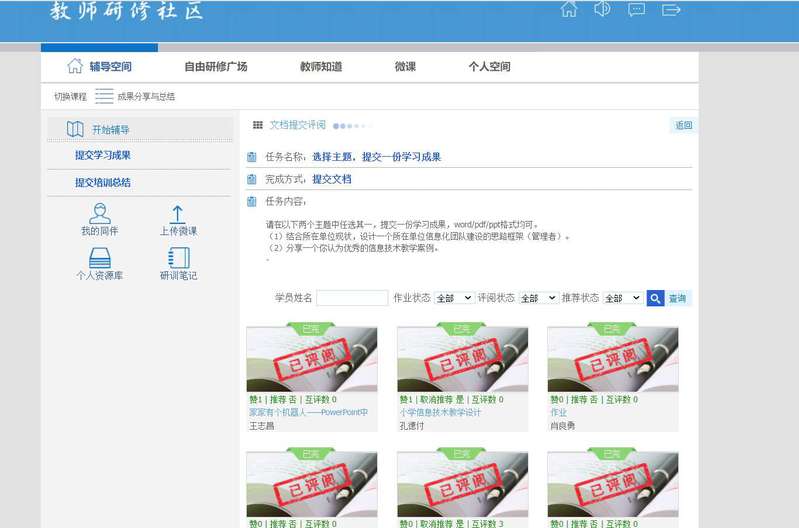Open the 作业状态 dropdown
Viewport: 799px width, 528px height.
point(455,298)
